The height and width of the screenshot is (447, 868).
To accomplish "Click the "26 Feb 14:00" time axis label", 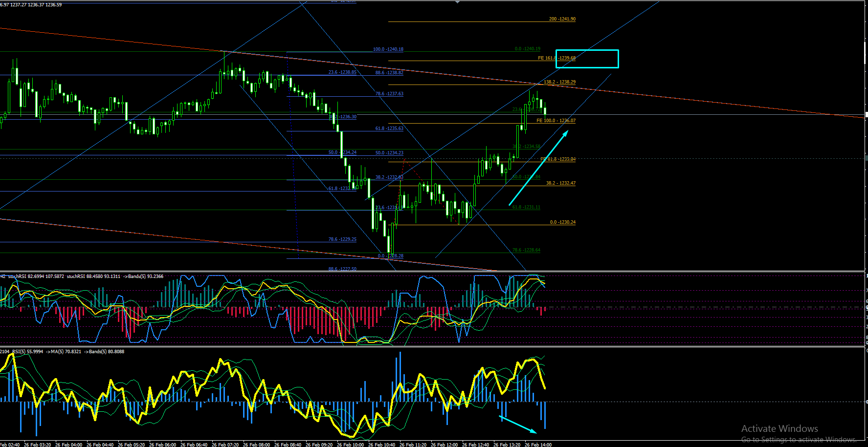I will pyautogui.click(x=538, y=445).
